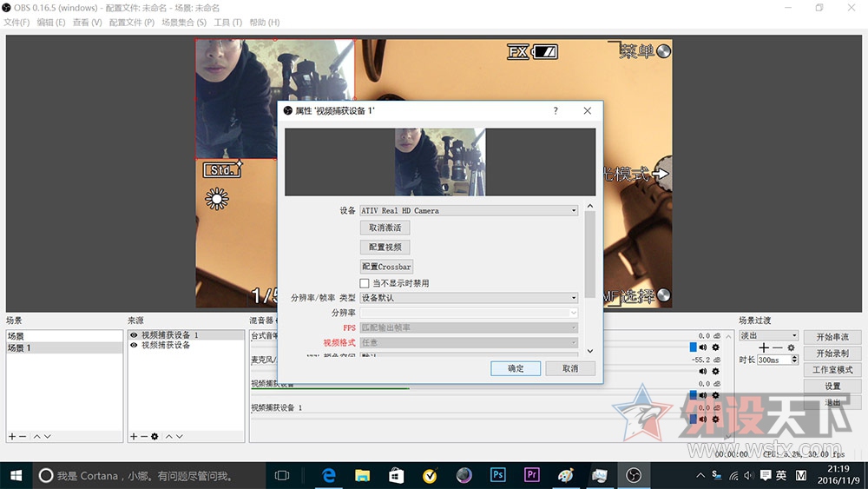Open the 设备 dropdown showing ATIV Real HD Camera
Screen dimensions: 868x489
point(469,210)
